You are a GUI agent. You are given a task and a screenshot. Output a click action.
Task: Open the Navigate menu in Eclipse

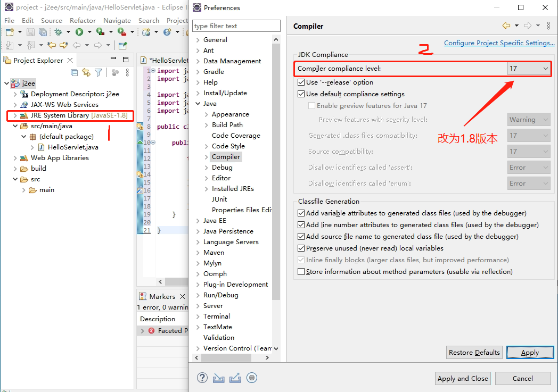click(x=117, y=21)
